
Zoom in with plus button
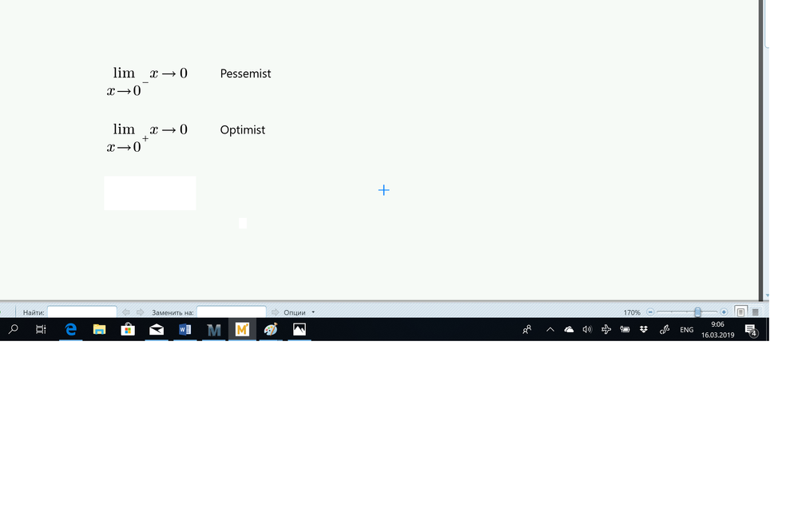coord(724,312)
